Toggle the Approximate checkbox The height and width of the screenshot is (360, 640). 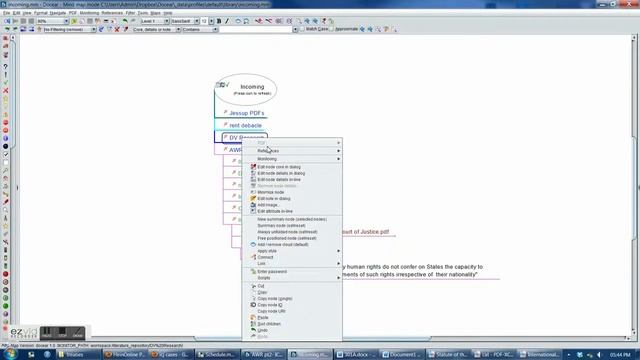click(332, 29)
